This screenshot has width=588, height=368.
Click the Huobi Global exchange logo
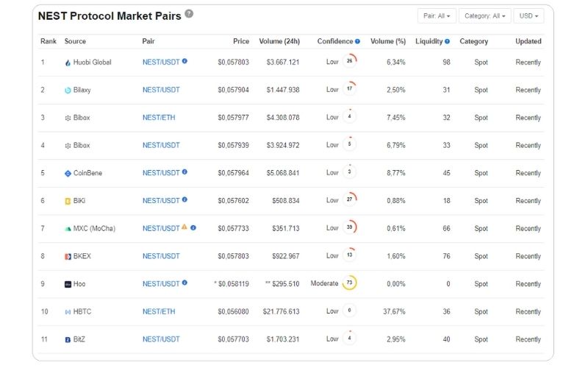68,63
